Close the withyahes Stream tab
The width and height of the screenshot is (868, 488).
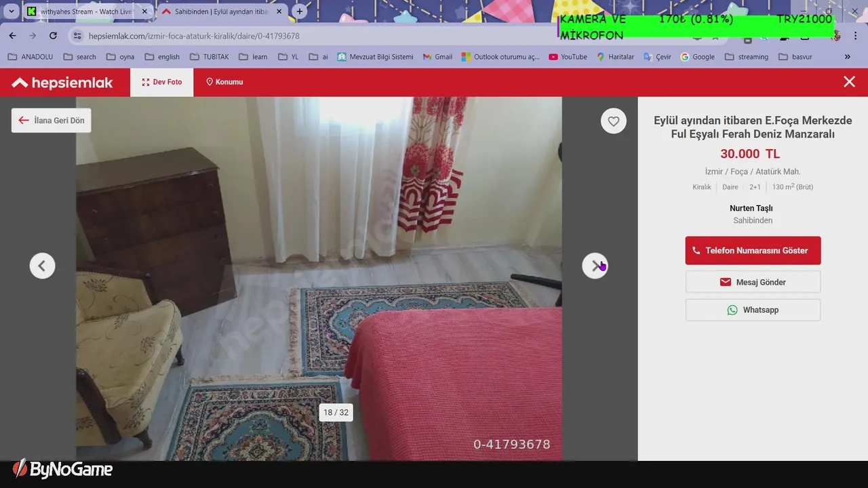click(x=144, y=12)
